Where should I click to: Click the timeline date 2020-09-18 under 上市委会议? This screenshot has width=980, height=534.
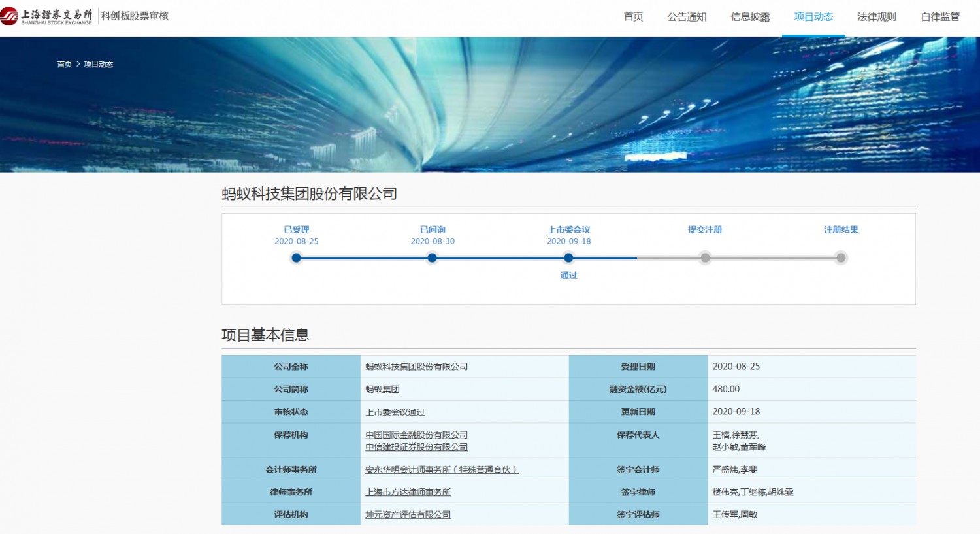(569, 241)
